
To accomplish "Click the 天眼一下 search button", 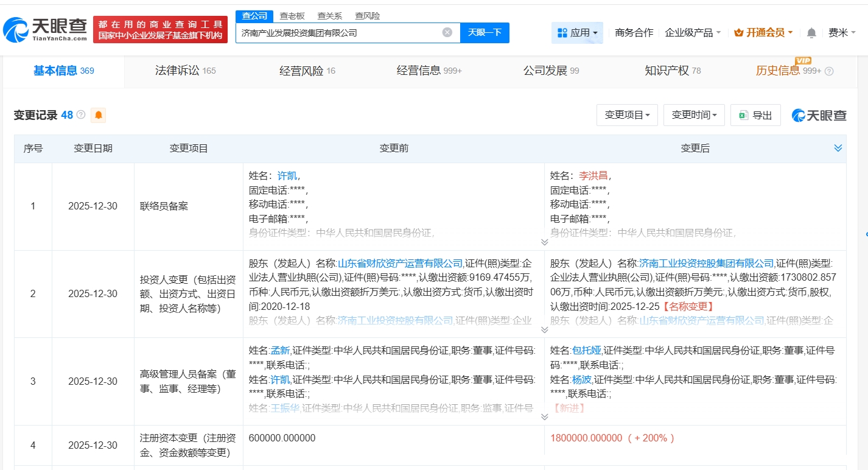I will pos(485,33).
